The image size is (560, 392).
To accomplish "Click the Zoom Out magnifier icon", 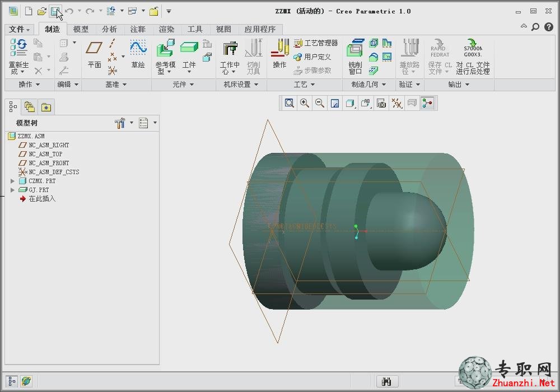I will pos(320,104).
